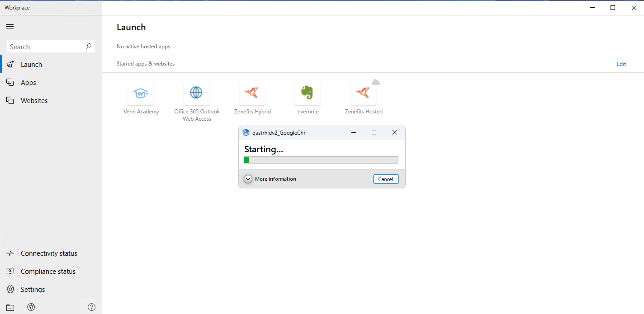Open Connectivity status

tap(49, 253)
